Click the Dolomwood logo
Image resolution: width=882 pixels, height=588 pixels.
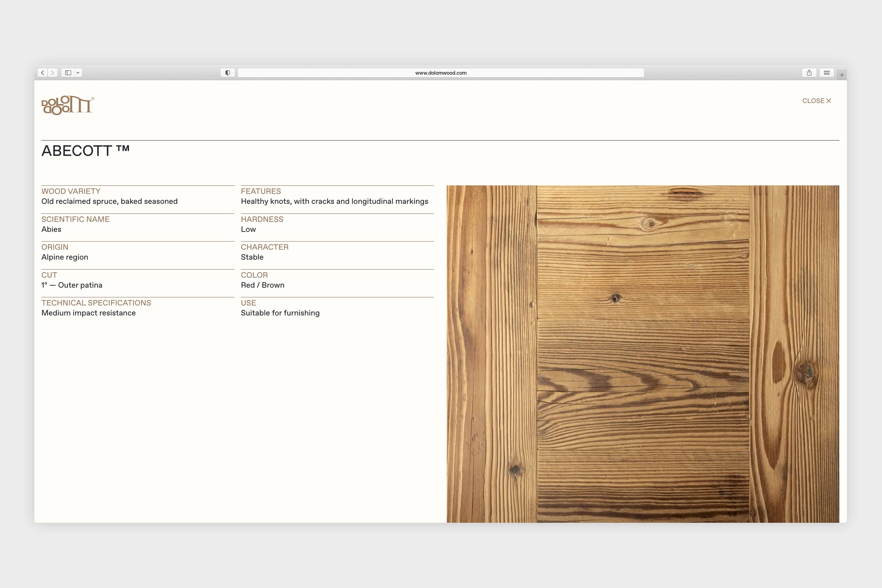tap(68, 105)
